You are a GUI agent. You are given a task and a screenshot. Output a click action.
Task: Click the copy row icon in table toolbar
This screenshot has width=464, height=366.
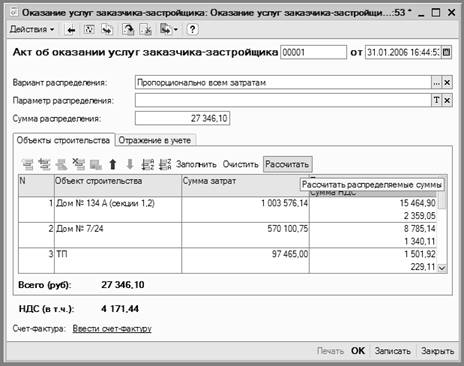pyautogui.click(x=44, y=164)
